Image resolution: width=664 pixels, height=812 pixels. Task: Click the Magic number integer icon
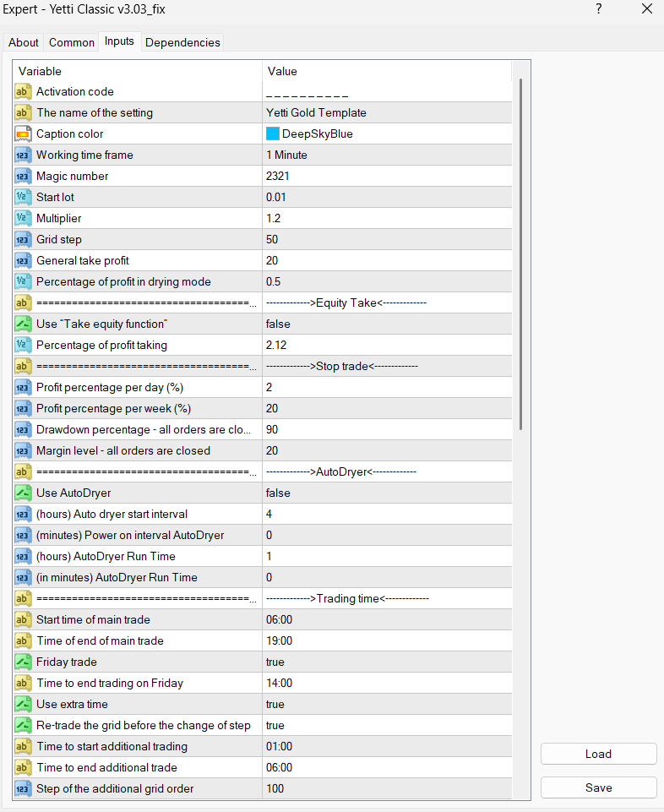pyautogui.click(x=23, y=176)
